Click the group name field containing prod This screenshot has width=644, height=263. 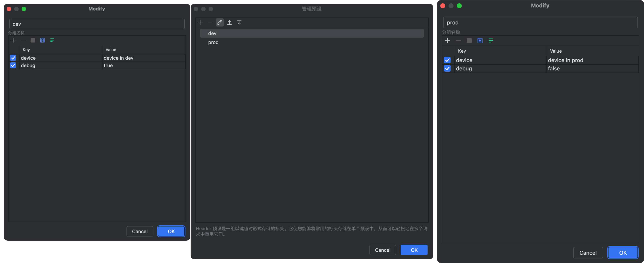point(540,23)
